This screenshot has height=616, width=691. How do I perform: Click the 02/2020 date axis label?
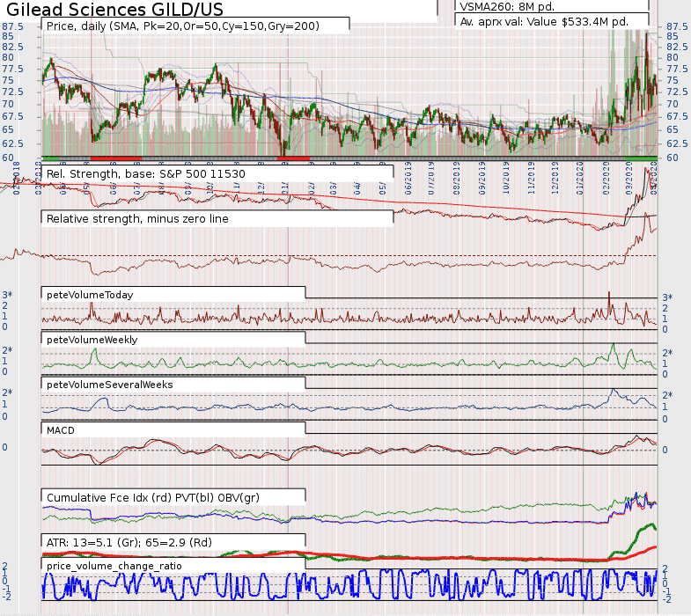[x=606, y=179]
